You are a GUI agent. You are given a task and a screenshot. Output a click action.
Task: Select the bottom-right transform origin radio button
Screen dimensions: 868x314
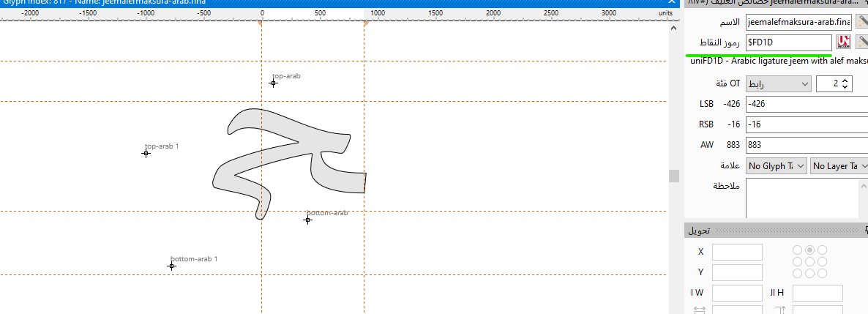[822, 273]
